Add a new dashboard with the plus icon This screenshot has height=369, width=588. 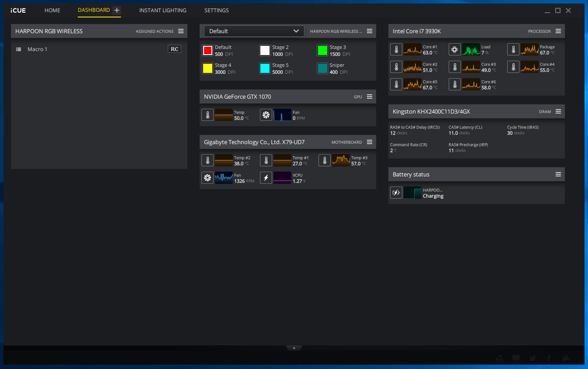(117, 10)
